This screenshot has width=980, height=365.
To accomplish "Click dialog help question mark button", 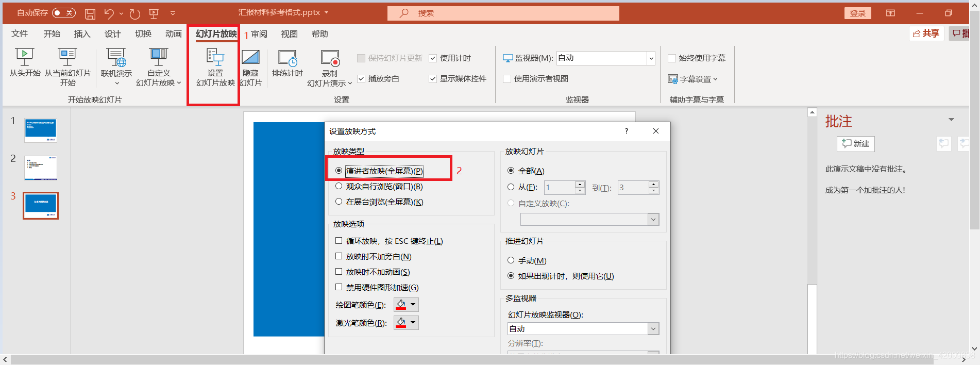I will (627, 131).
